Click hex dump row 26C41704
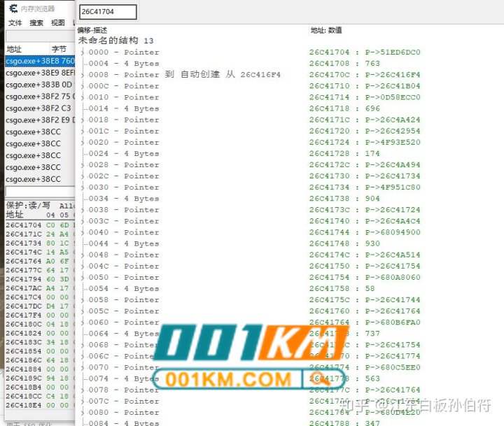Viewport: 504px width, 426px height. (x=40, y=225)
